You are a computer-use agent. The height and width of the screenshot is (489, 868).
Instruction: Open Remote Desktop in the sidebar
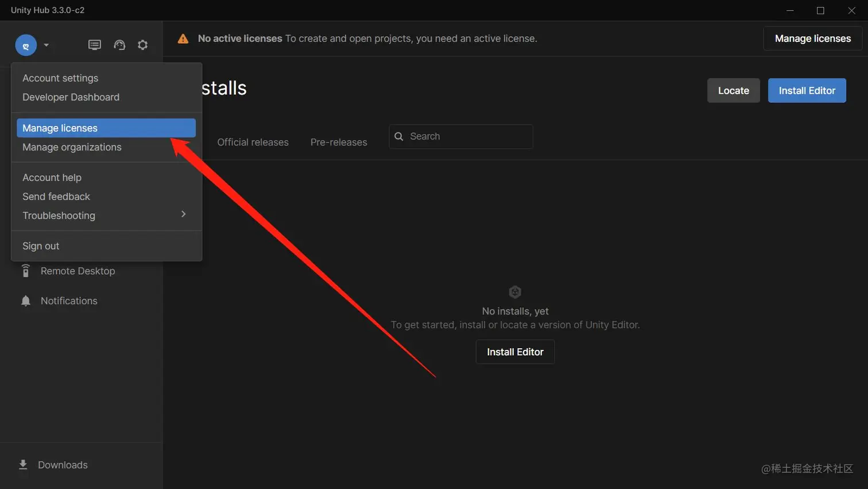pos(77,271)
